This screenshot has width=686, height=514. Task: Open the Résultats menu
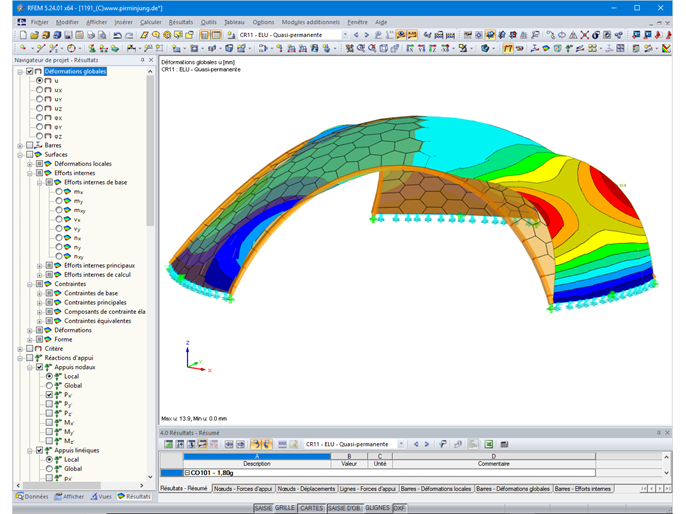[181, 22]
